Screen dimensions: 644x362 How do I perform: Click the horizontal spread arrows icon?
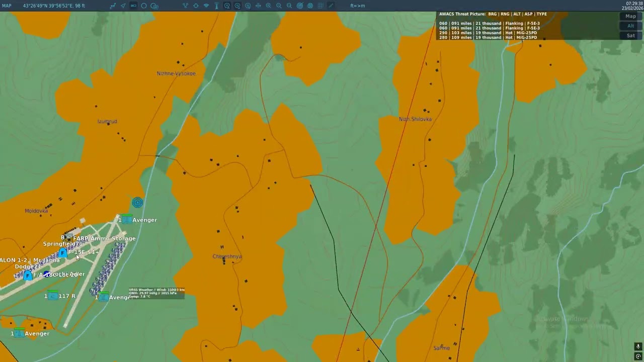pyautogui.click(x=258, y=6)
